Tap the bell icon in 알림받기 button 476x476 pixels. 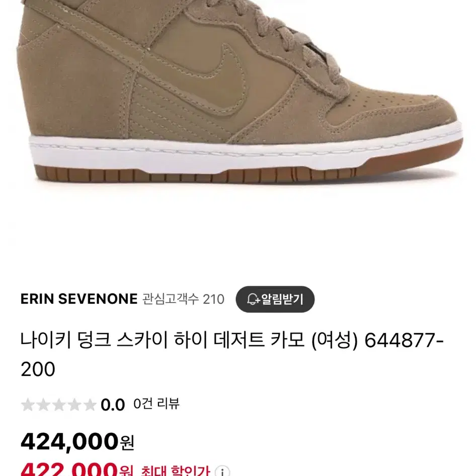tap(253, 299)
